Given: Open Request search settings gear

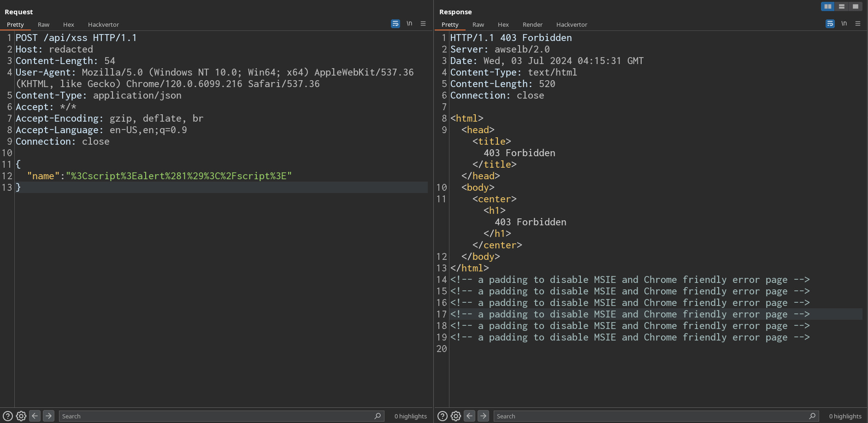Looking at the screenshot, I should [x=21, y=416].
